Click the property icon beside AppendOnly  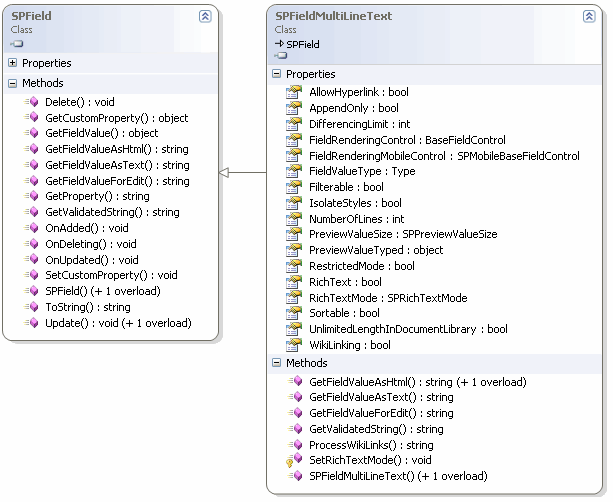pos(294,108)
